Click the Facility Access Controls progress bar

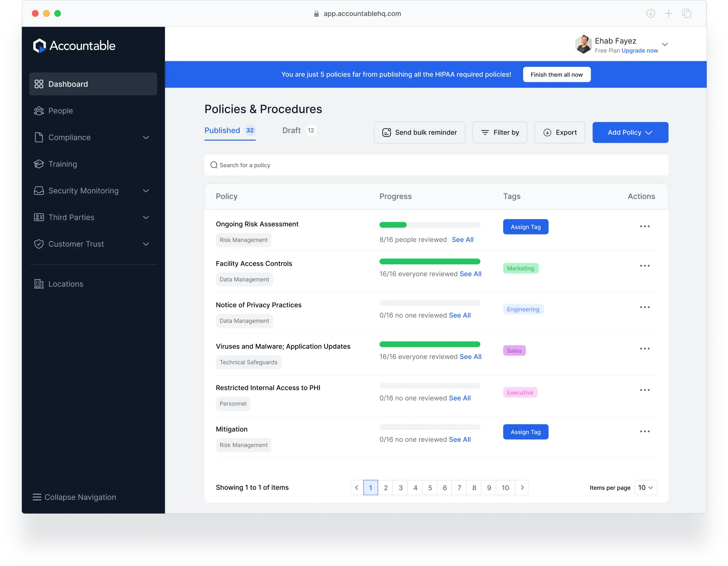click(429, 262)
